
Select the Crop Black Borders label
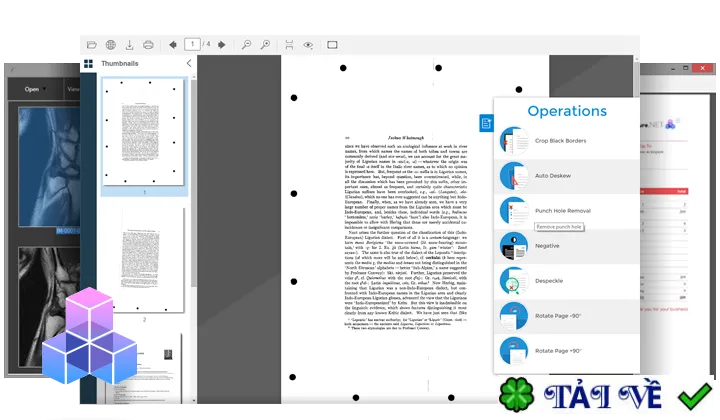560,141
